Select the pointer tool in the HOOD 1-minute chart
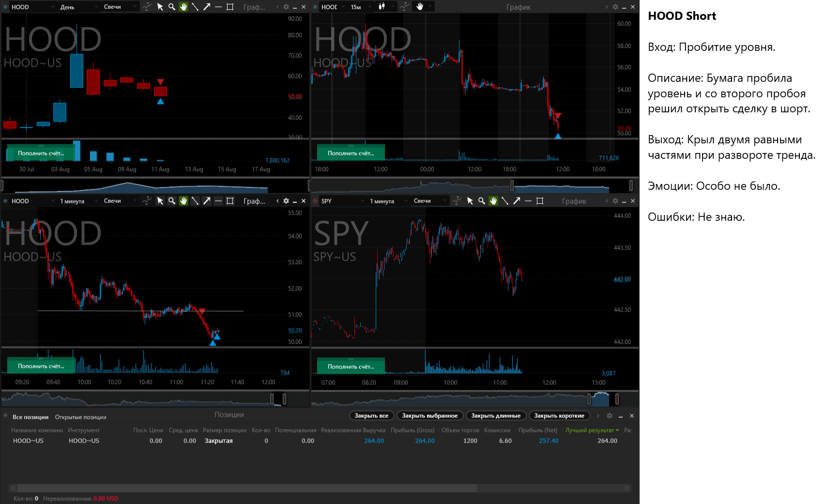The height and width of the screenshot is (504, 826). pos(160,201)
